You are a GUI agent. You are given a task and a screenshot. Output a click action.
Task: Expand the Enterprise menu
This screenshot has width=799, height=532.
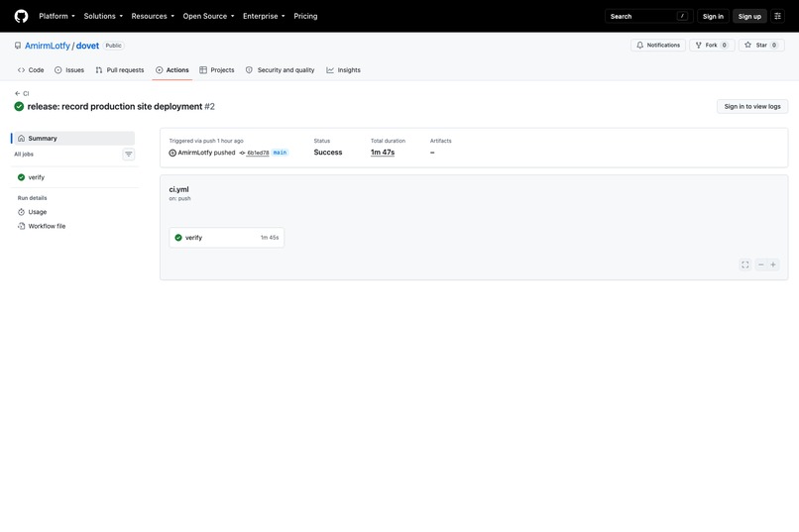pyautogui.click(x=264, y=16)
